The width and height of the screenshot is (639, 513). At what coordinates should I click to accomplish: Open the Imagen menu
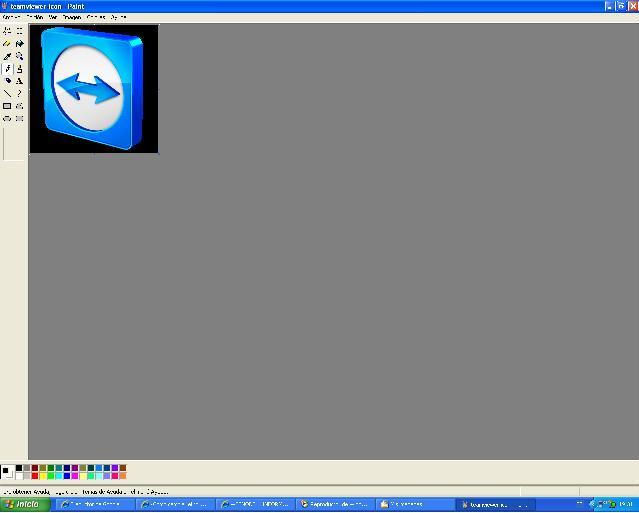[72, 17]
